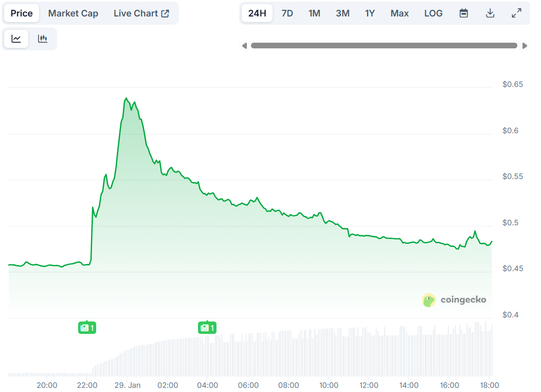
Task: Toggle LOG scale on chart
Action: (x=433, y=13)
